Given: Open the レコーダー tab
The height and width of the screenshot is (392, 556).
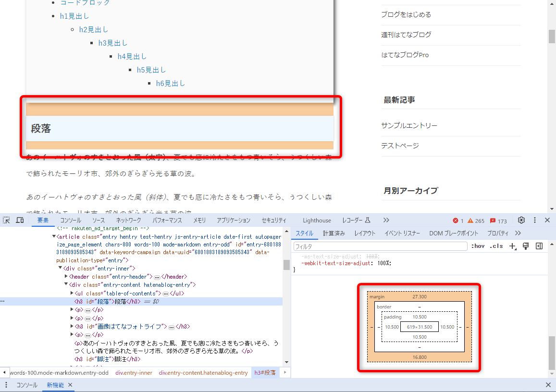Looking at the screenshot, I should (x=356, y=220).
